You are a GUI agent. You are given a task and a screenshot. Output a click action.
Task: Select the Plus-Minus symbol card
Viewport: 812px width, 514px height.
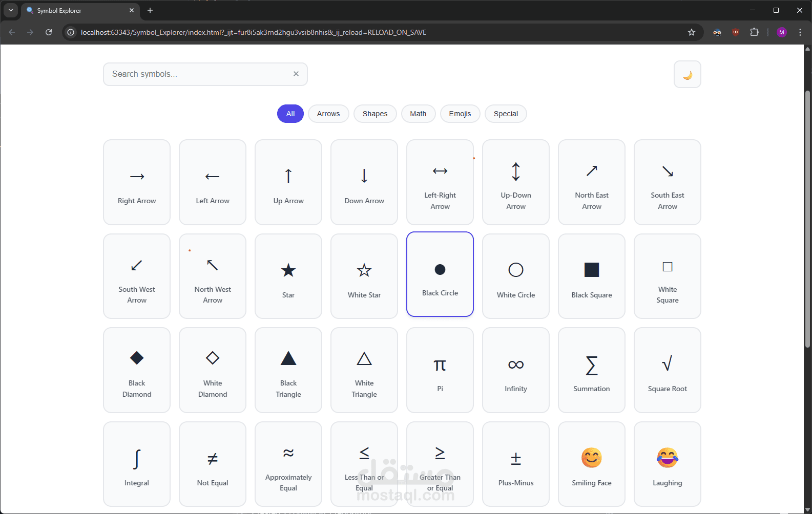point(516,464)
